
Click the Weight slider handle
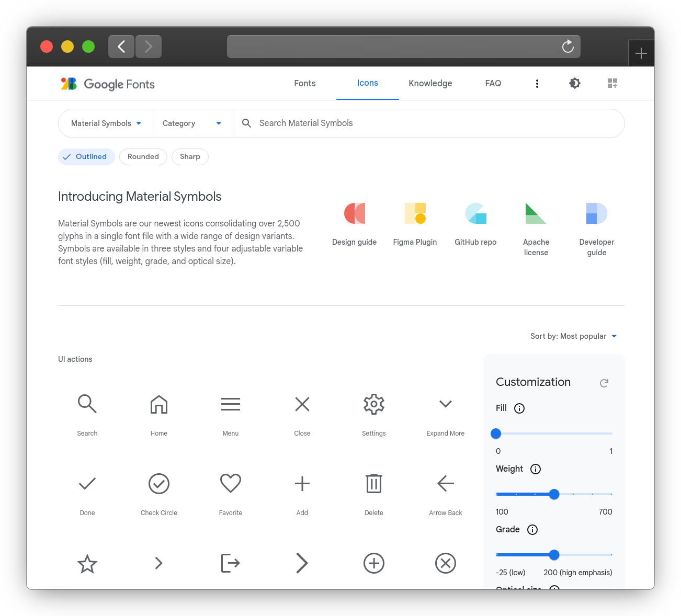(554, 494)
